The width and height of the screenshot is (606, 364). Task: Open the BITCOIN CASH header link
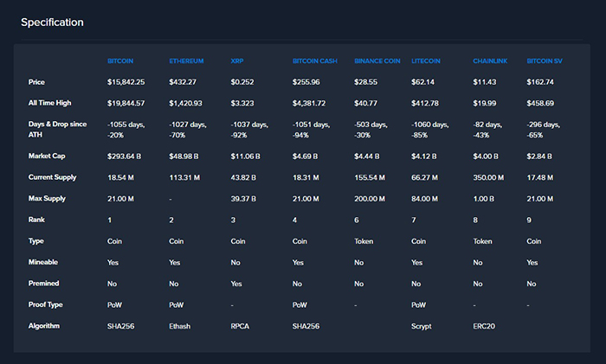coord(314,61)
